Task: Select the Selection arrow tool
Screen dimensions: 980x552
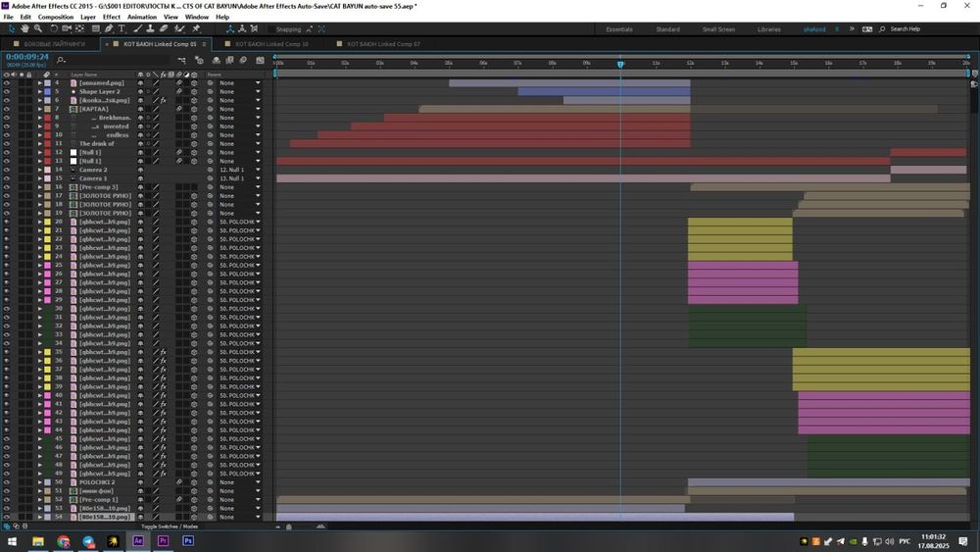Action: tap(12, 28)
